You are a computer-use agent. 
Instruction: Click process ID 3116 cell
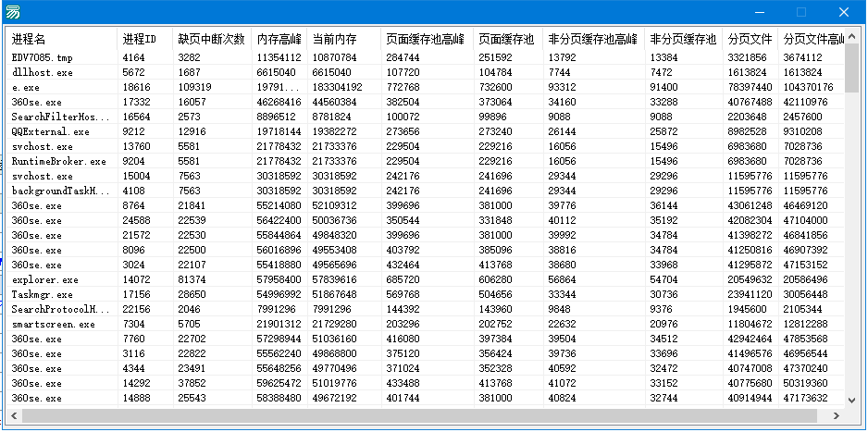pyautogui.click(x=133, y=353)
